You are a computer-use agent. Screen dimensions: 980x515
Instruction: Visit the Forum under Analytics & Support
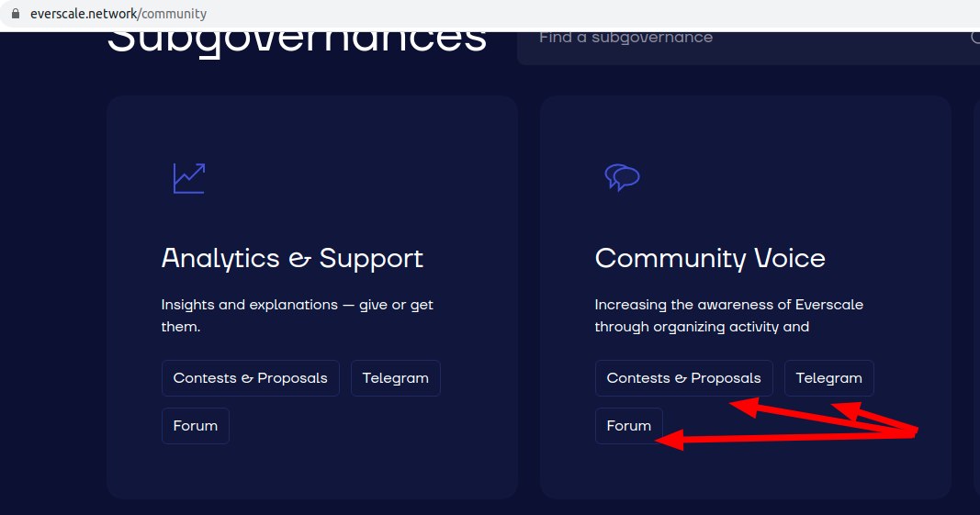pyautogui.click(x=195, y=426)
